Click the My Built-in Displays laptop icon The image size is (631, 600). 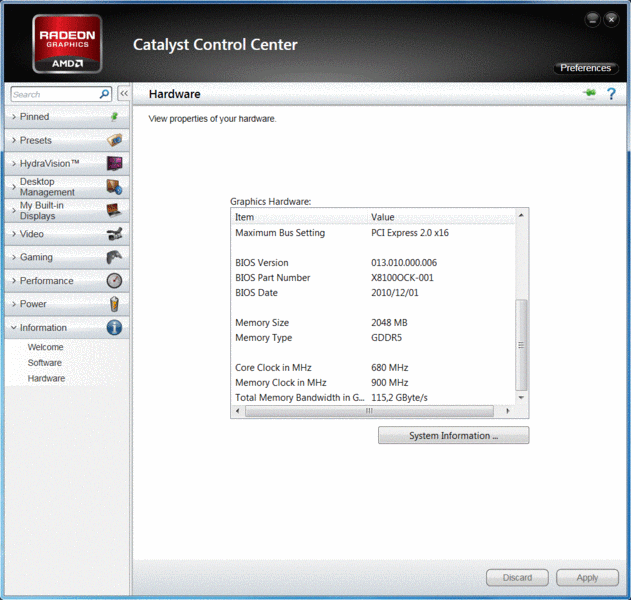coord(114,210)
